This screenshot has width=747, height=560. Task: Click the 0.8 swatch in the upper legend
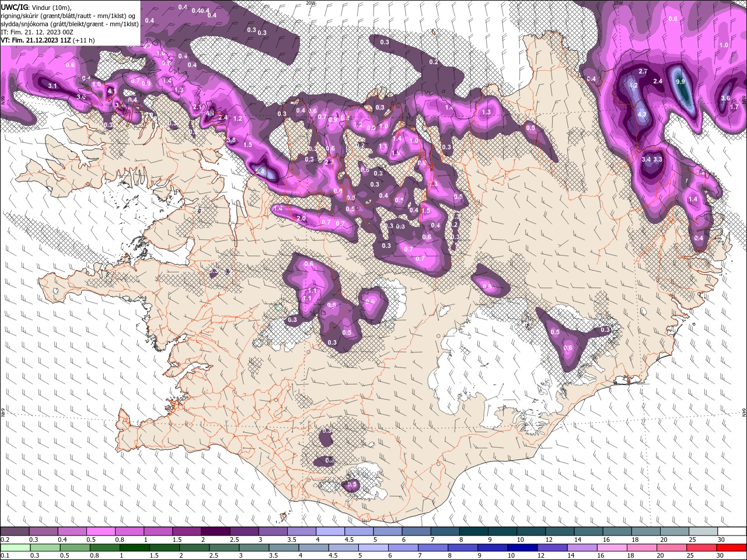[x=129, y=531]
